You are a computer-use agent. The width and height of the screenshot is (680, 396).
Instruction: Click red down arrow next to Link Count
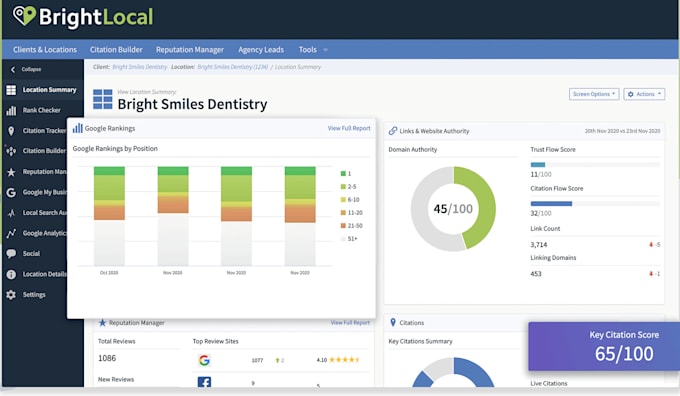click(651, 245)
